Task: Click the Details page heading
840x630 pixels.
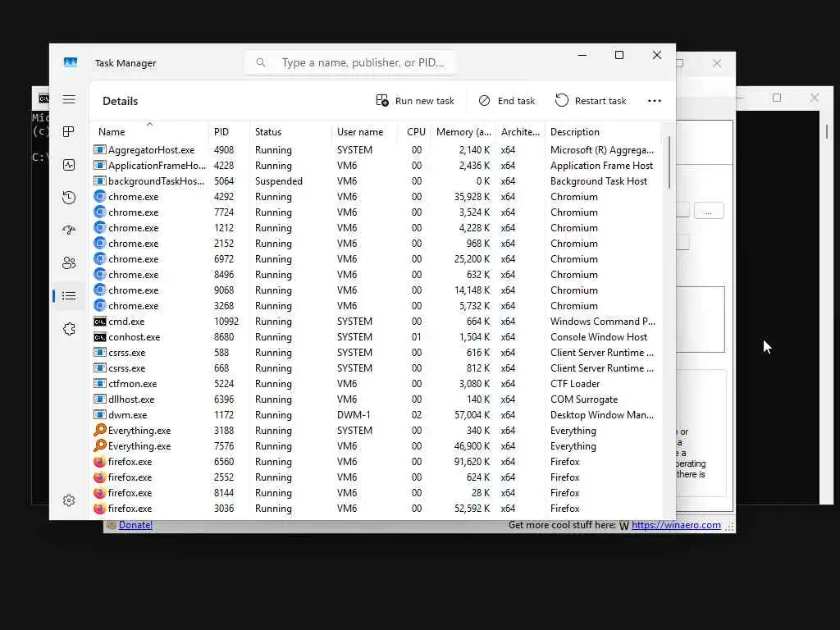Action: pos(120,101)
